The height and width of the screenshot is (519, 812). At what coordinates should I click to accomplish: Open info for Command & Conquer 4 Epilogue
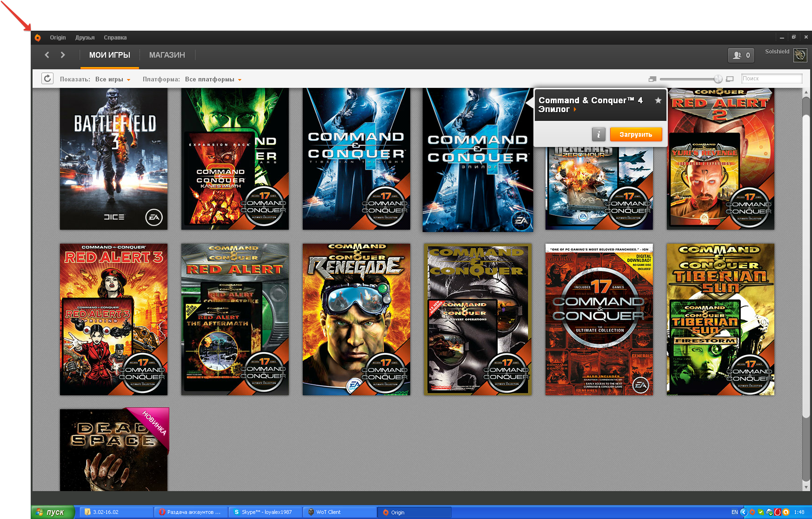point(599,134)
